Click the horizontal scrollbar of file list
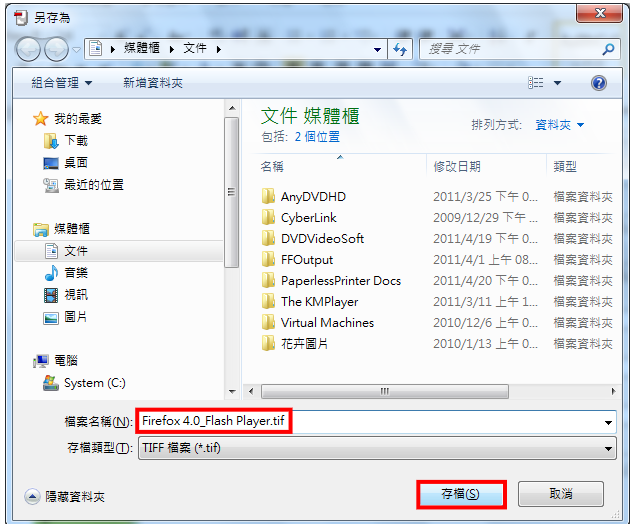 (384, 391)
